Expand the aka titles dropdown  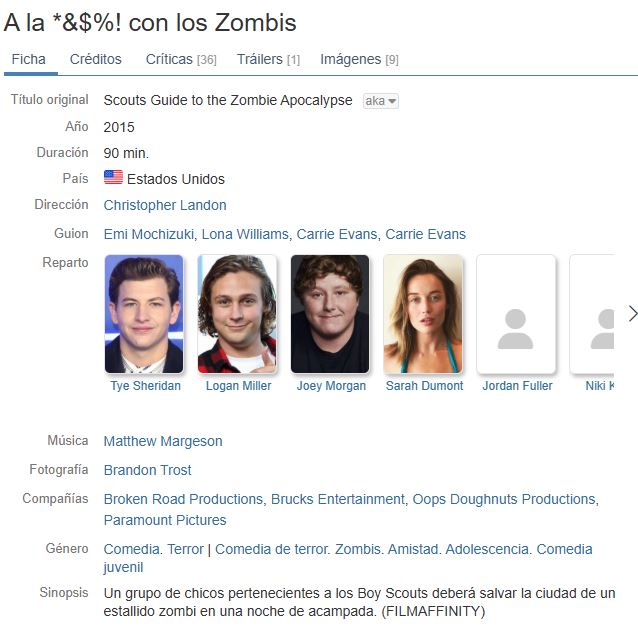(x=380, y=100)
